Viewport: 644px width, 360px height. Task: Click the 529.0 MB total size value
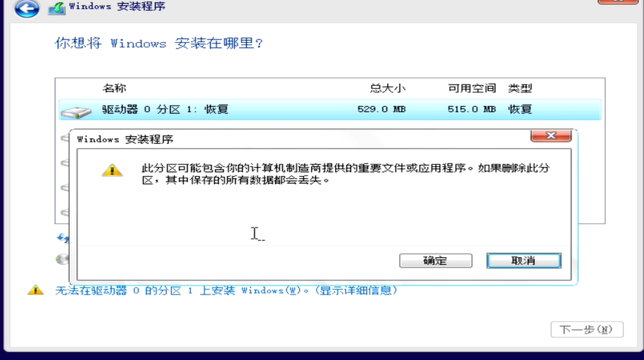pos(381,109)
